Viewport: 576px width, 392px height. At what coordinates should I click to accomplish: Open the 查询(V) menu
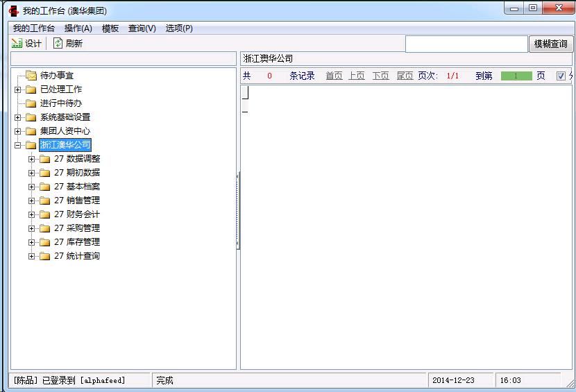pyautogui.click(x=142, y=28)
